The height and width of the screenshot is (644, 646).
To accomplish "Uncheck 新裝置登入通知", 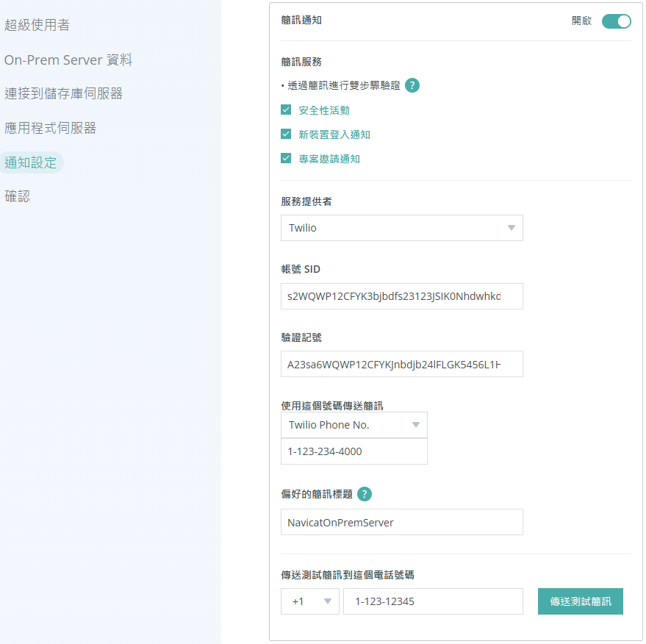I will (286, 134).
